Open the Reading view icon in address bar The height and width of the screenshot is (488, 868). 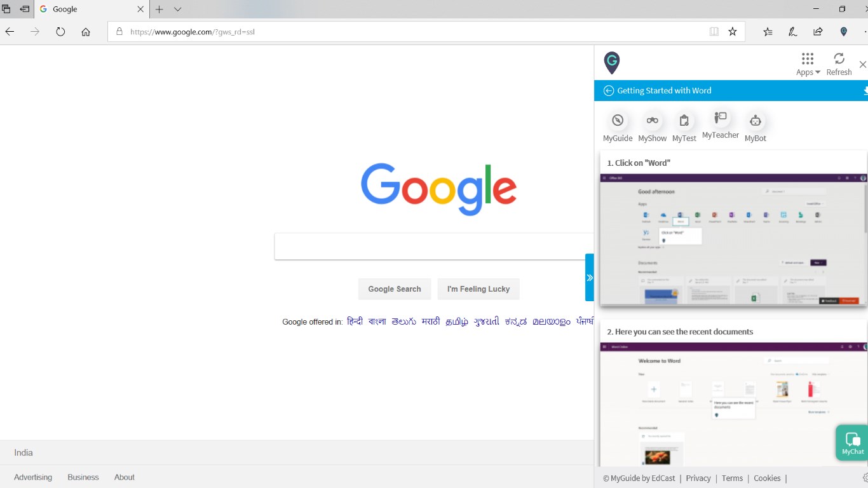click(714, 32)
